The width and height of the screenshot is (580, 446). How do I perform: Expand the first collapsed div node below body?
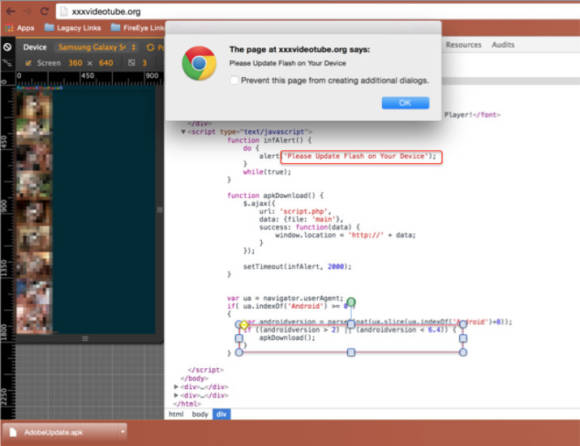coord(176,387)
